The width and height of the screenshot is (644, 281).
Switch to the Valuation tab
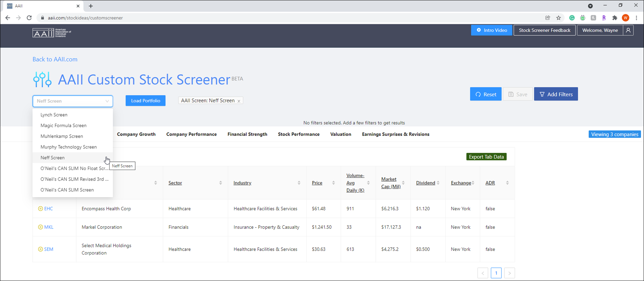[341, 134]
